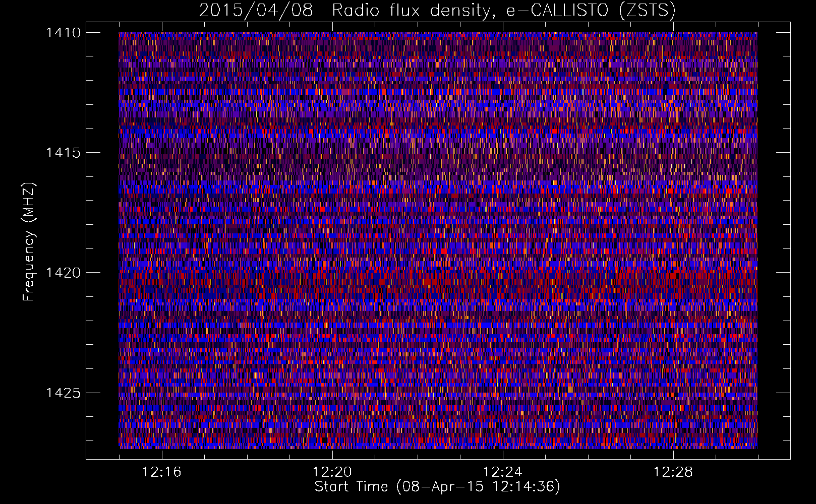
Task: Click the 'Start Time (08-Apr-15 12:14:36)' label
Action: click(437, 487)
